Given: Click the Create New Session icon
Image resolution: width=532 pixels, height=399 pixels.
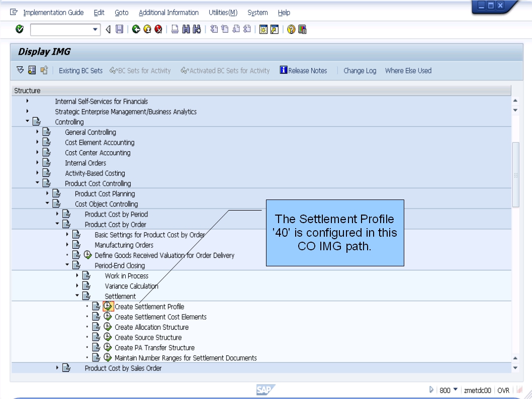Looking at the screenshot, I should click(263, 30).
